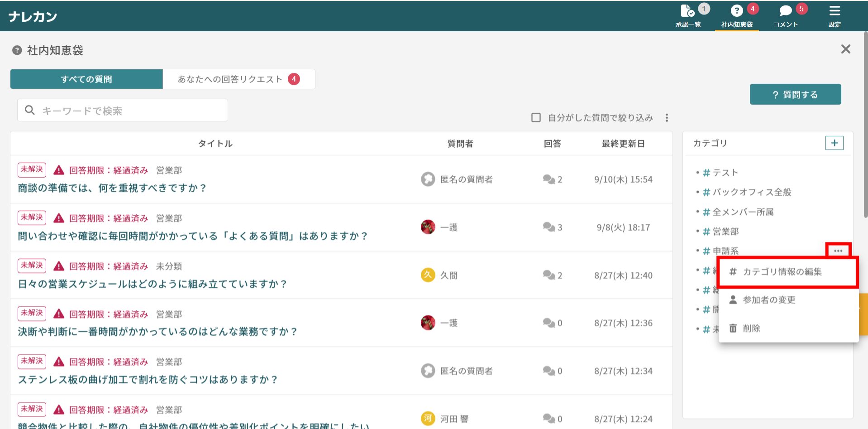Choose 参加者の変更 from the menu
Screen dimensions: 868x429
788,300
